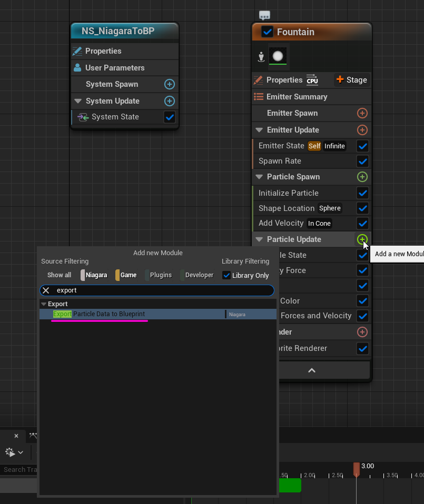Click the module search field containing export
This screenshot has height=504, width=424.
click(157, 290)
